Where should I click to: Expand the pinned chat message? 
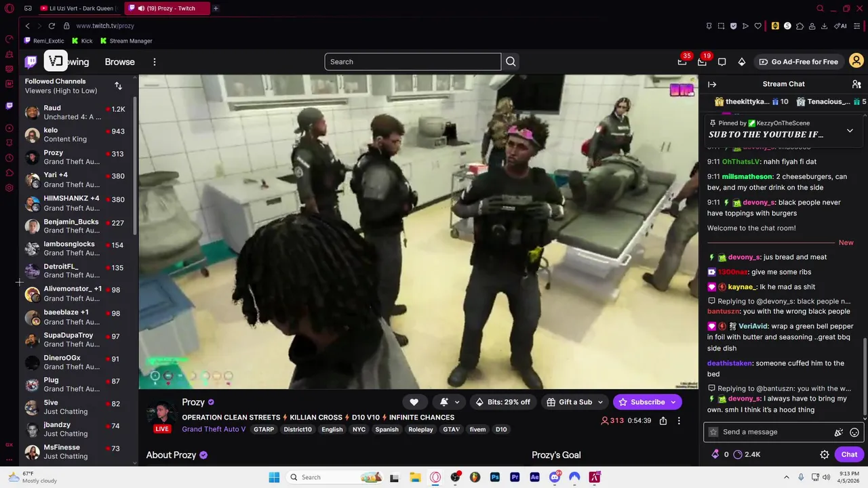click(x=850, y=130)
